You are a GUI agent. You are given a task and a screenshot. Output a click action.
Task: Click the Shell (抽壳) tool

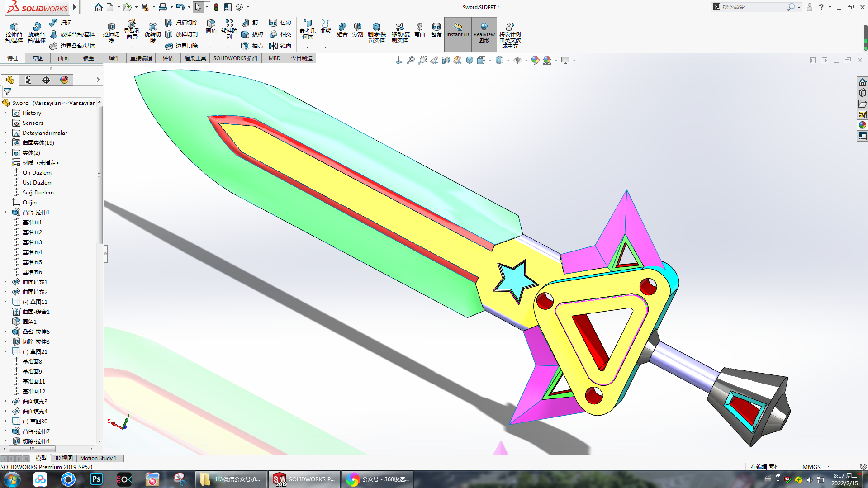coord(252,46)
